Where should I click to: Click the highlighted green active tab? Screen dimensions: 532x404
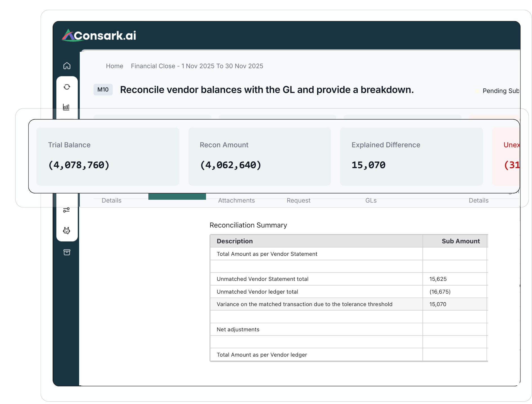tap(177, 197)
